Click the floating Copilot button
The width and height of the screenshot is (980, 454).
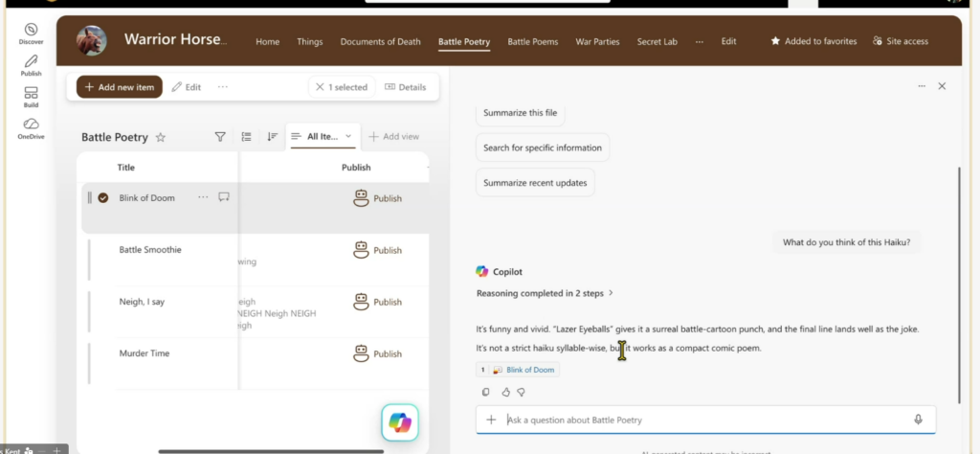coord(400,422)
